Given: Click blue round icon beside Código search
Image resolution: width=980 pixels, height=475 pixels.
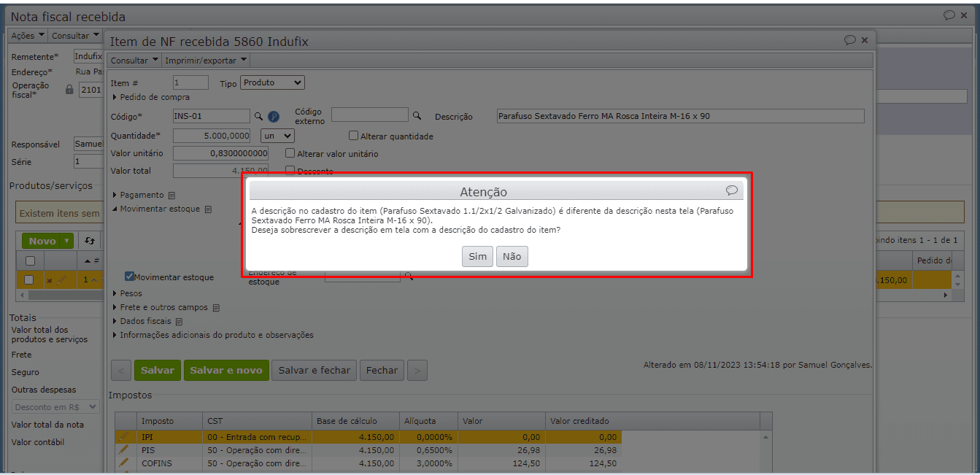Looking at the screenshot, I should point(274,116).
